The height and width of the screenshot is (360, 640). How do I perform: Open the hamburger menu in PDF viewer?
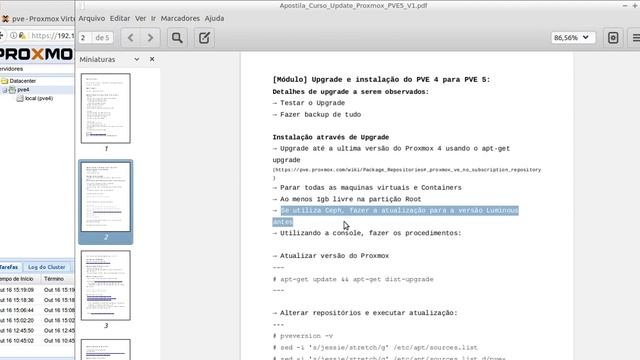[x=635, y=38]
